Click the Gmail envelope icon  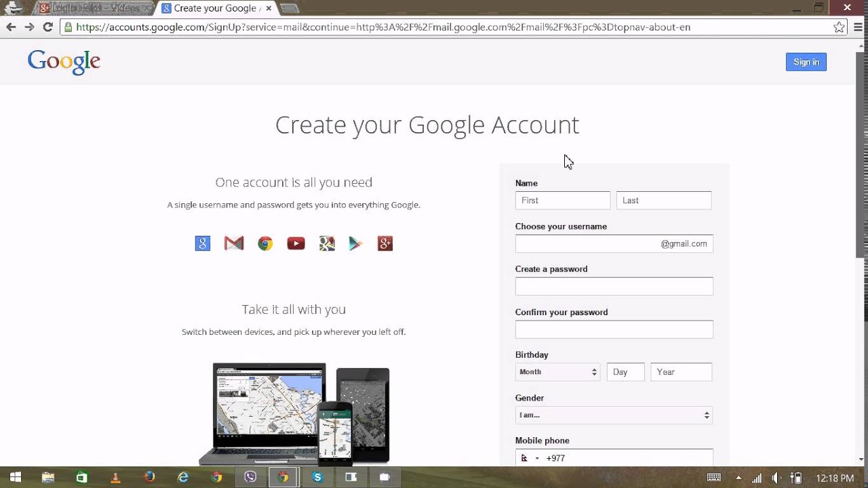234,243
